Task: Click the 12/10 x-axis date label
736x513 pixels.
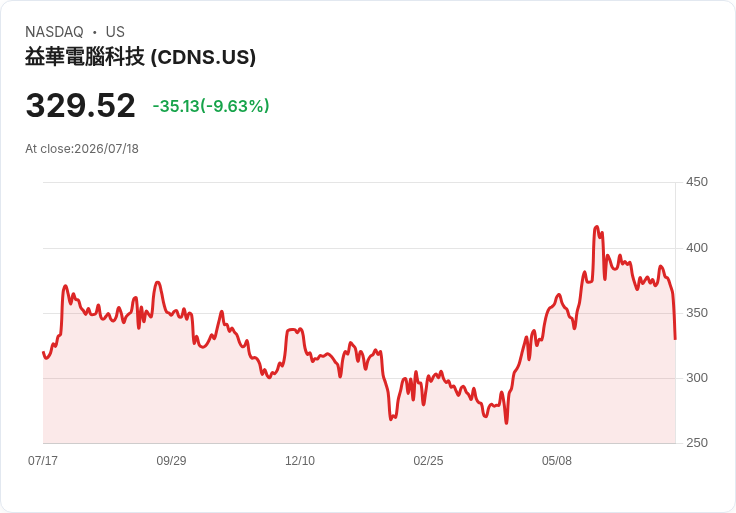Action: (300, 461)
